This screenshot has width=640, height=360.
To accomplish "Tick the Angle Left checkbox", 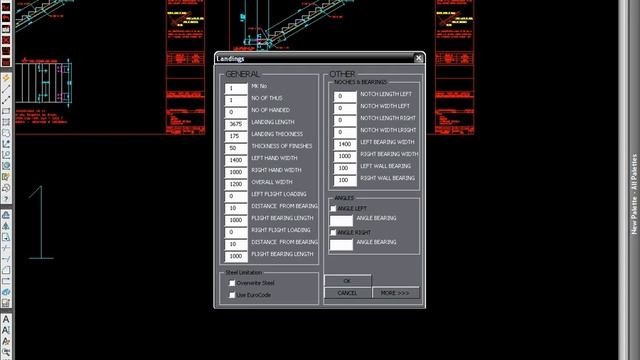I will [x=333, y=209].
